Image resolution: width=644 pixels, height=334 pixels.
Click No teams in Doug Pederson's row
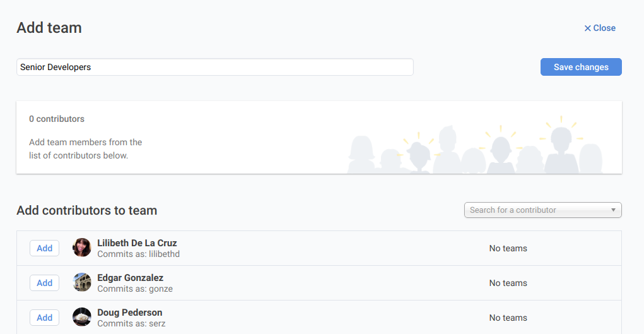pos(508,318)
